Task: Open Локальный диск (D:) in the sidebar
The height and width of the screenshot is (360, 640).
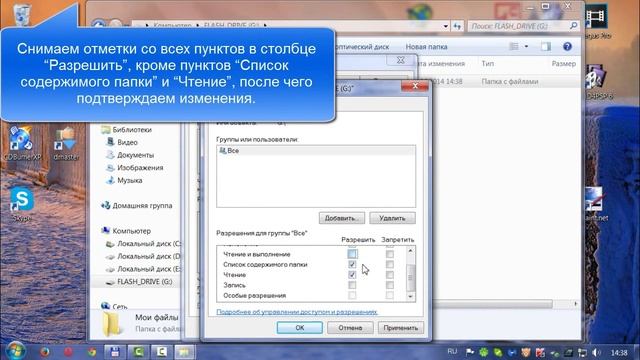Action: (x=143, y=256)
